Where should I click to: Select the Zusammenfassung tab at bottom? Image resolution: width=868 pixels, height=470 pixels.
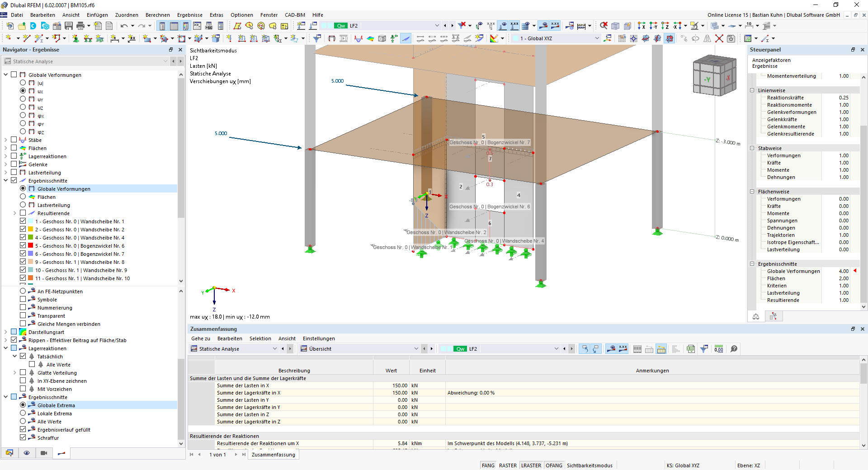(x=274, y=455)
